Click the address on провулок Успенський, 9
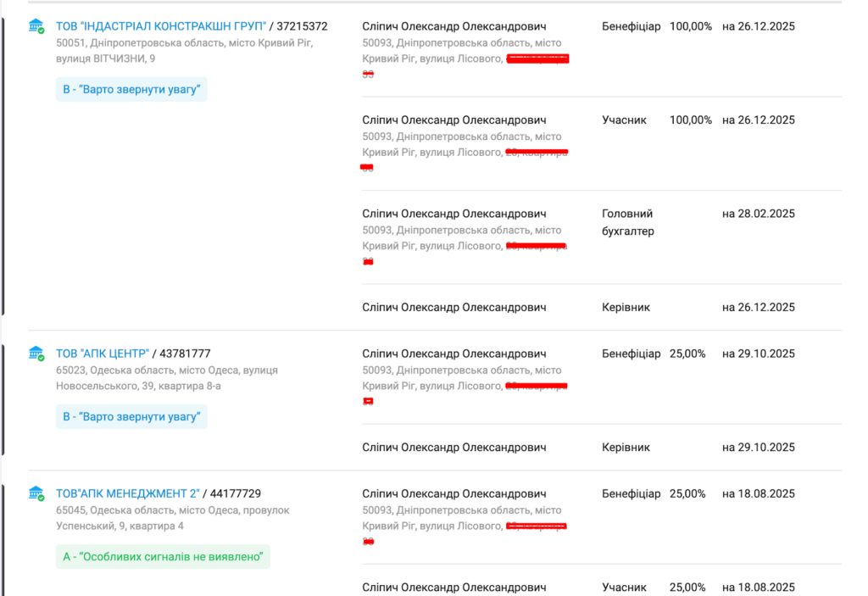Viewport: 868px width, 596px height. tap(173, 518)
